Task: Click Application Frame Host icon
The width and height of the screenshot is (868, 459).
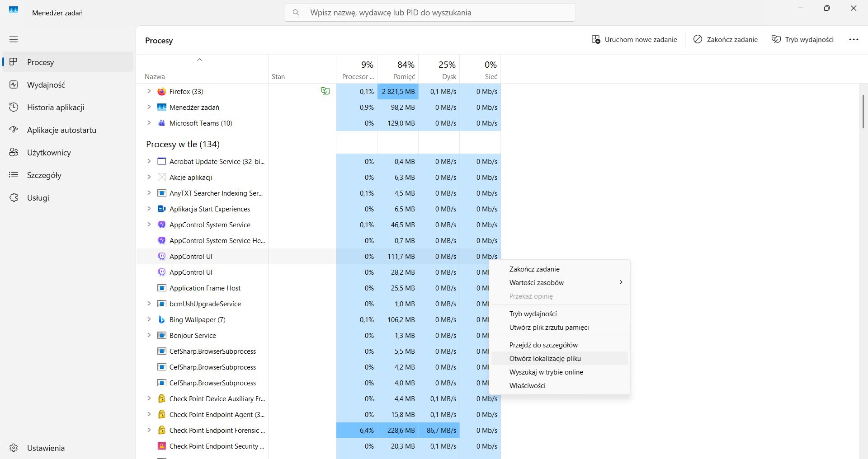Action: [161, 288]
